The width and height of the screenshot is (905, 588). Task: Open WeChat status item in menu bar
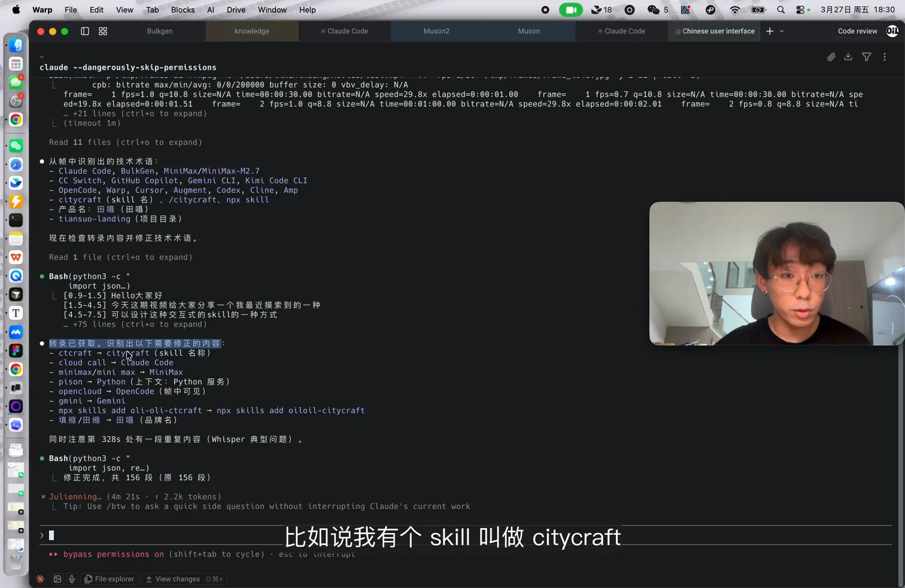click(x=657, y=10)
